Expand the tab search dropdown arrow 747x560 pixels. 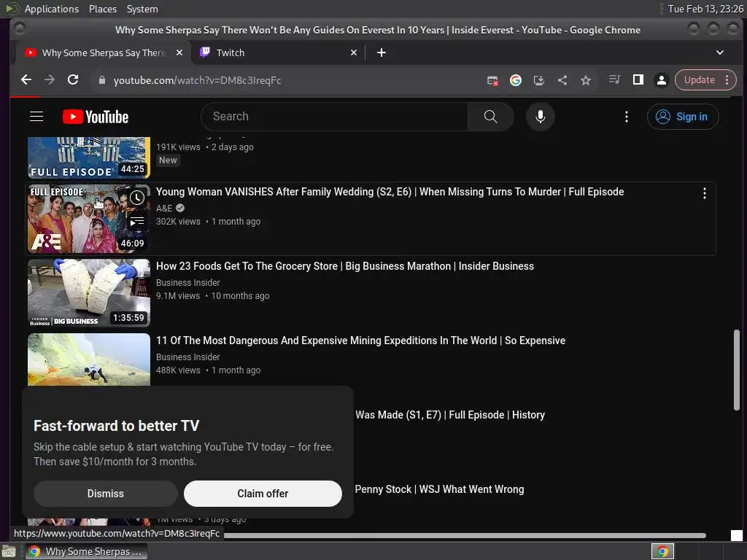(720, 52)
